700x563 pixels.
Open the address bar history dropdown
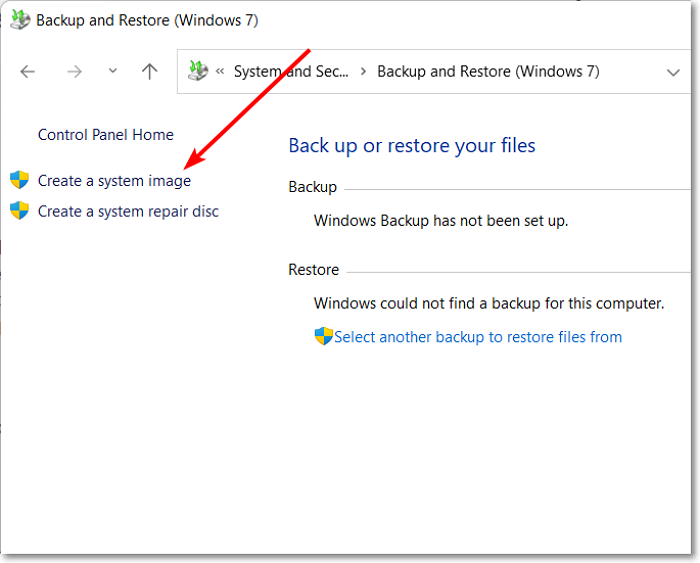pyautogui.click(x=673, y=72)
